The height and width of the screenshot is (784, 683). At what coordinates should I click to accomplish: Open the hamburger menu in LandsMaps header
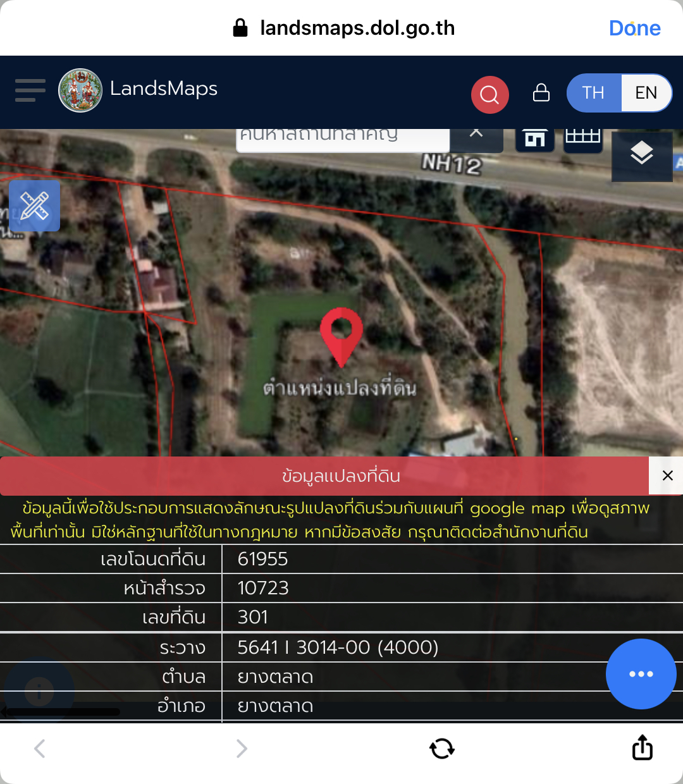pyautogui.click(x=30, y=90)
